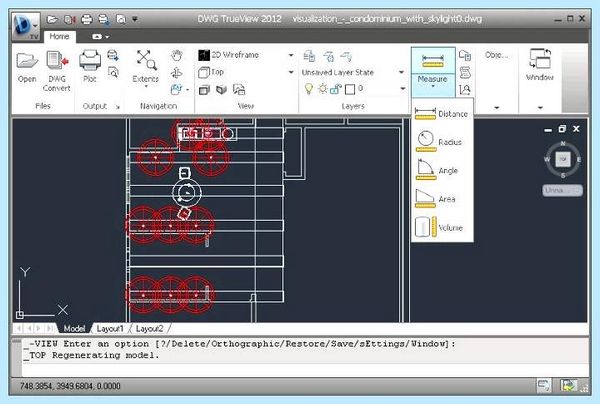The height and width of the screenshot is (404, 600).
Task: Open the ribbon minimize options arrow
Action: click(107, 37)
